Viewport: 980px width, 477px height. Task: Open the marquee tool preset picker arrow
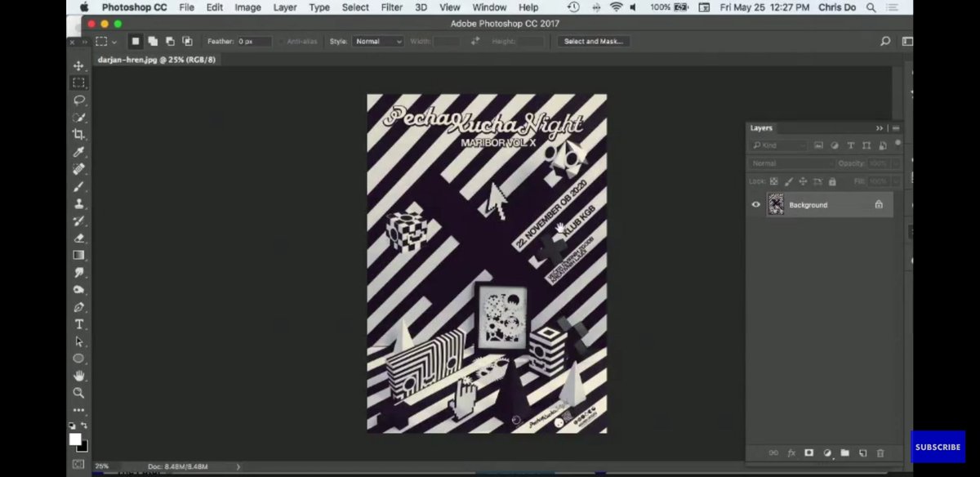(114, 41)
